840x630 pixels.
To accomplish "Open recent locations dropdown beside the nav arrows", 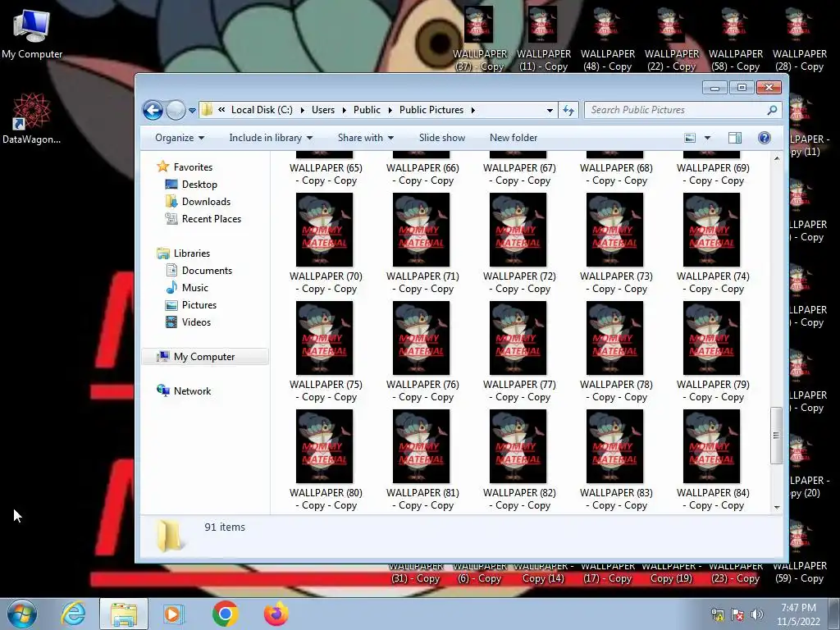I will pos(192,111).
